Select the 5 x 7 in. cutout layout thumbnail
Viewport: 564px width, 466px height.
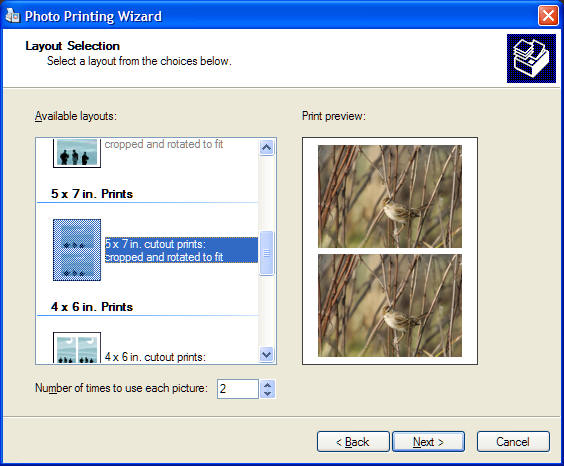click(77, 250)
